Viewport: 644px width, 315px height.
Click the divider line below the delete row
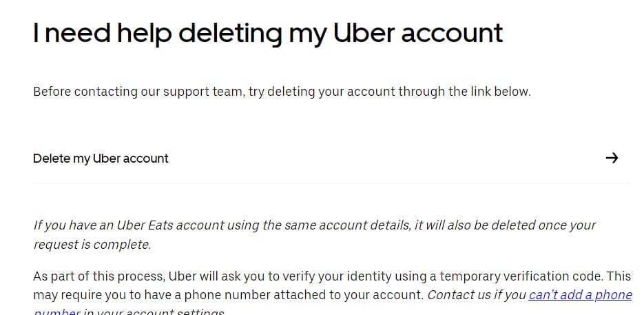pos(332,183)
